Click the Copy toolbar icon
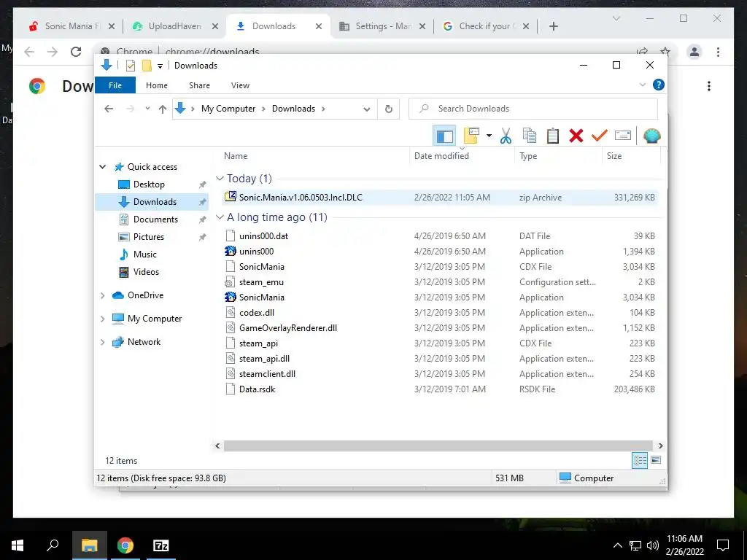Viewport: 747px width, 560px height. click(x=530, y=136)
